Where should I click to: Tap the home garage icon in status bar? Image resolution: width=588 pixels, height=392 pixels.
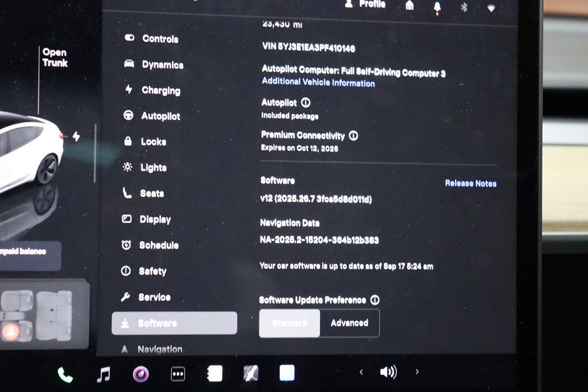(x=410, y=5)
